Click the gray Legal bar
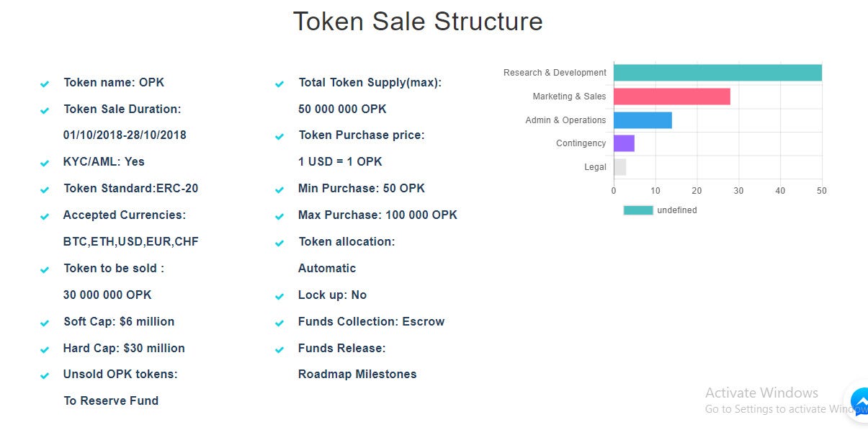868x430 pixels. (619, 167)
